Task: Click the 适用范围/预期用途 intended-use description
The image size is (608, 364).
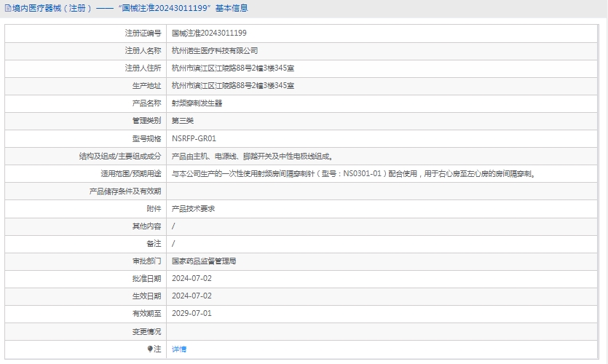Action: [x=353, y=174]
